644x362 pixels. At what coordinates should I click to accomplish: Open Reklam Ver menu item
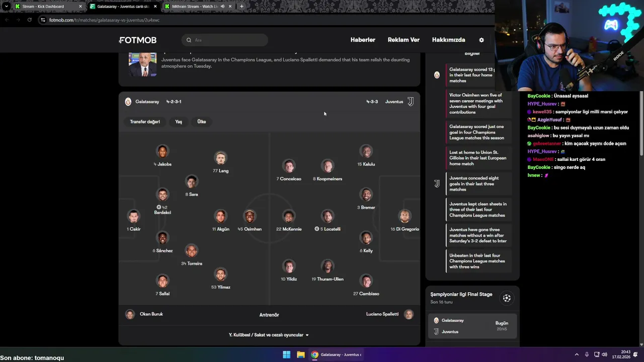click(x=404, y=40)
